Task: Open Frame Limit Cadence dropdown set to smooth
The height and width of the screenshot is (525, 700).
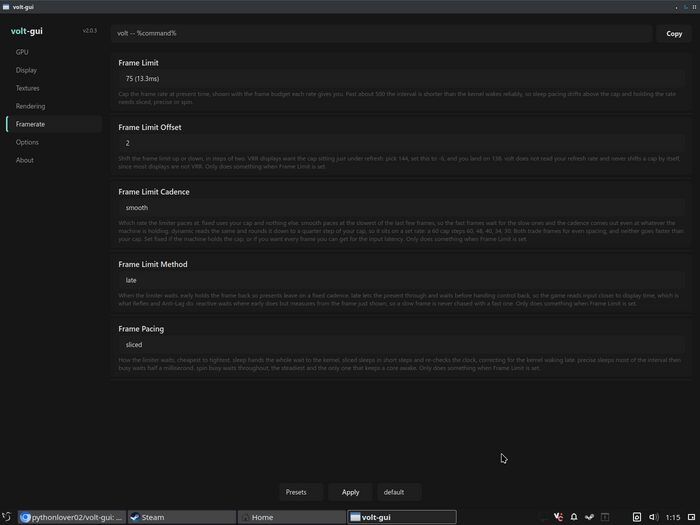Action: [x=401, y=208]
